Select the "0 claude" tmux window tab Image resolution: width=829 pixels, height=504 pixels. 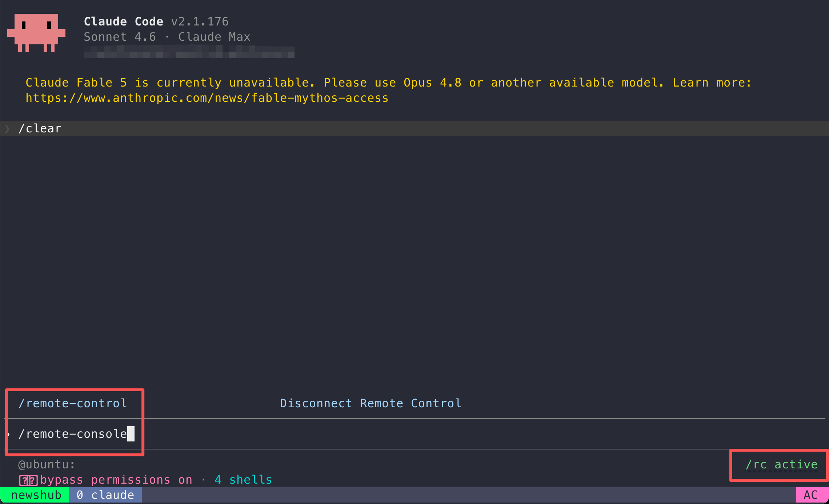click(x=105, y=495)
